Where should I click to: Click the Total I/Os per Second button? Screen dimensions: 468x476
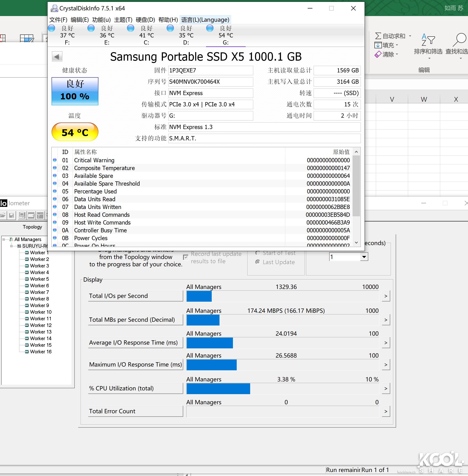135,296
